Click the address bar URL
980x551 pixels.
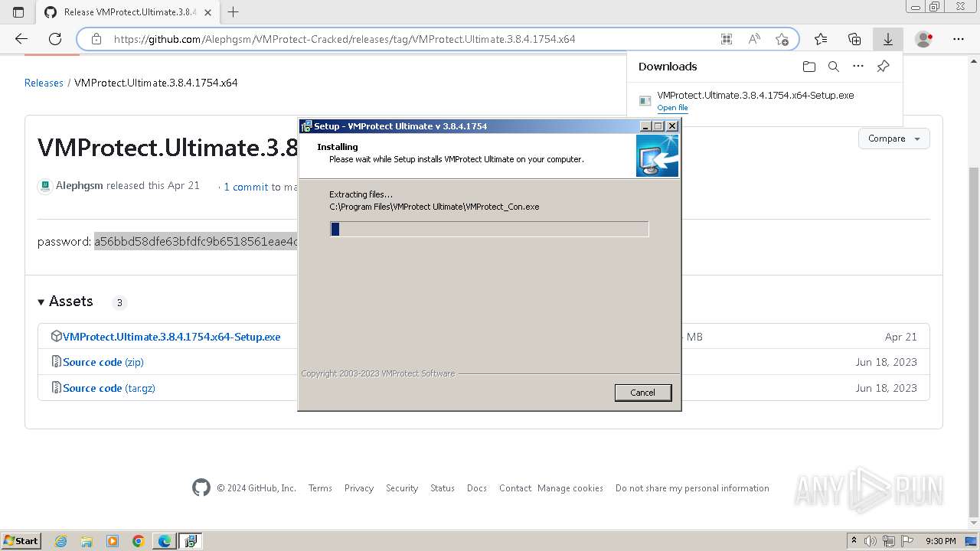pos(345,39)
